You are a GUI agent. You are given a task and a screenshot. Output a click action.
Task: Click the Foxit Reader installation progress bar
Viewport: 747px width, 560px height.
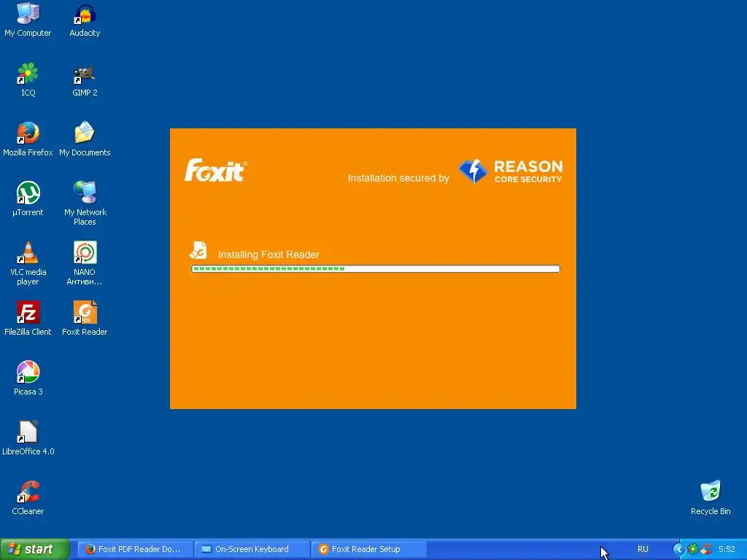coord(376,268)
